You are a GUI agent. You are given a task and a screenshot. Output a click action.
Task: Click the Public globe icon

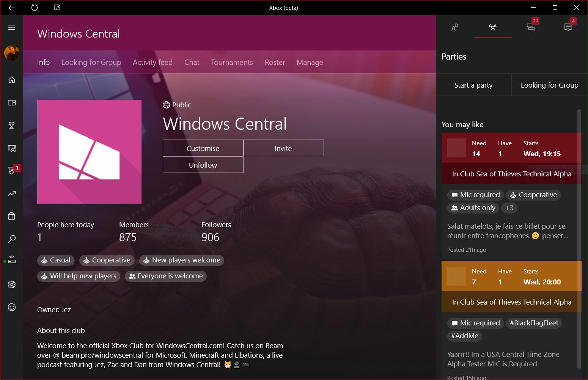coord(166,105)
